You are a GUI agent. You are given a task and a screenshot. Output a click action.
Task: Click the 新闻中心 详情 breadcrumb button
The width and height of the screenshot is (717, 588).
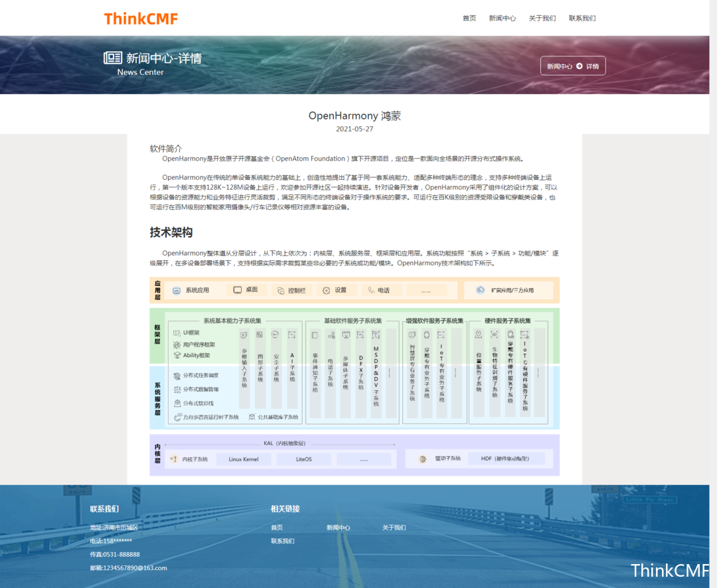coord(573,66)
